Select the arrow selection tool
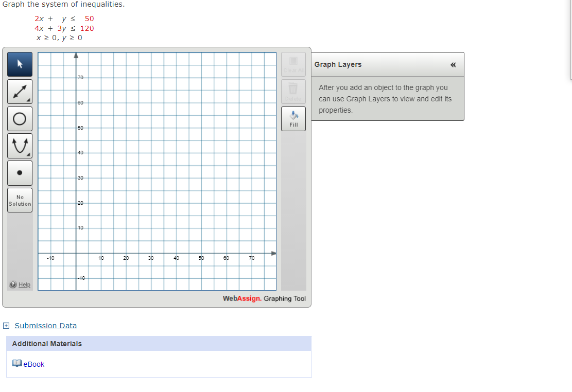 (x=19, y=64)
